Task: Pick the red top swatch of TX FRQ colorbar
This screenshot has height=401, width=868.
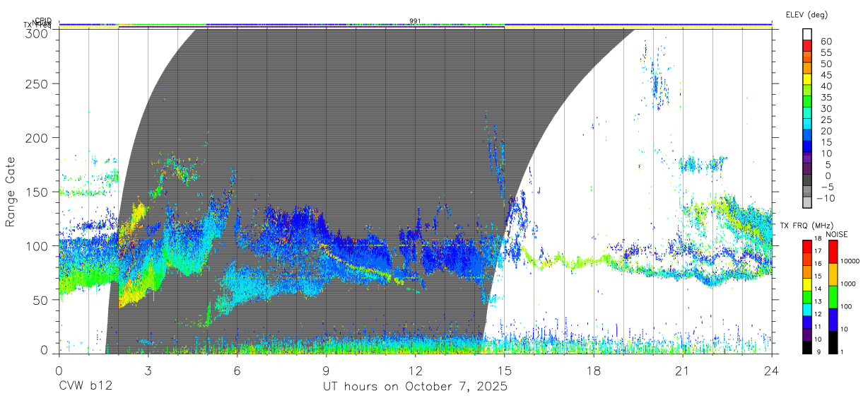Action: (x=807, y=245)
